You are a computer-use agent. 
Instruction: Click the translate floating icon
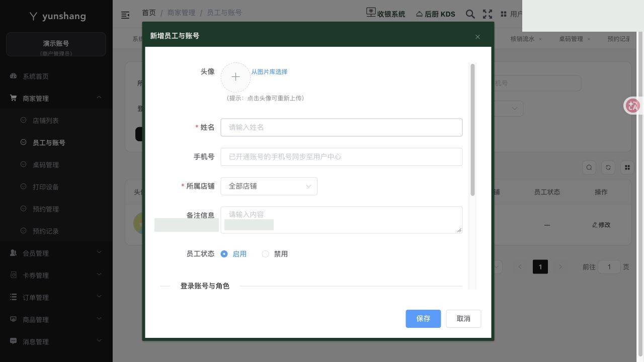pos(632,106)
